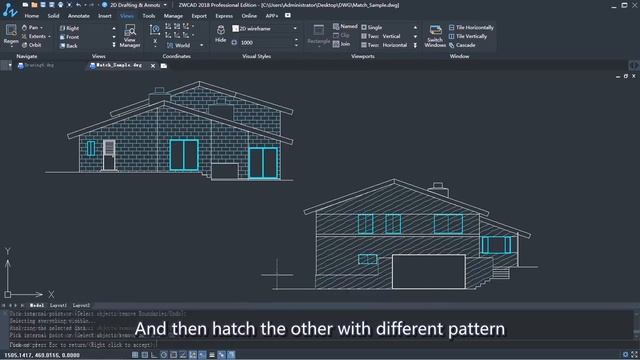Open the Insert ribbon tab
Image resolution: width=640 pixels, height=360 pixels.
[104, 16]
